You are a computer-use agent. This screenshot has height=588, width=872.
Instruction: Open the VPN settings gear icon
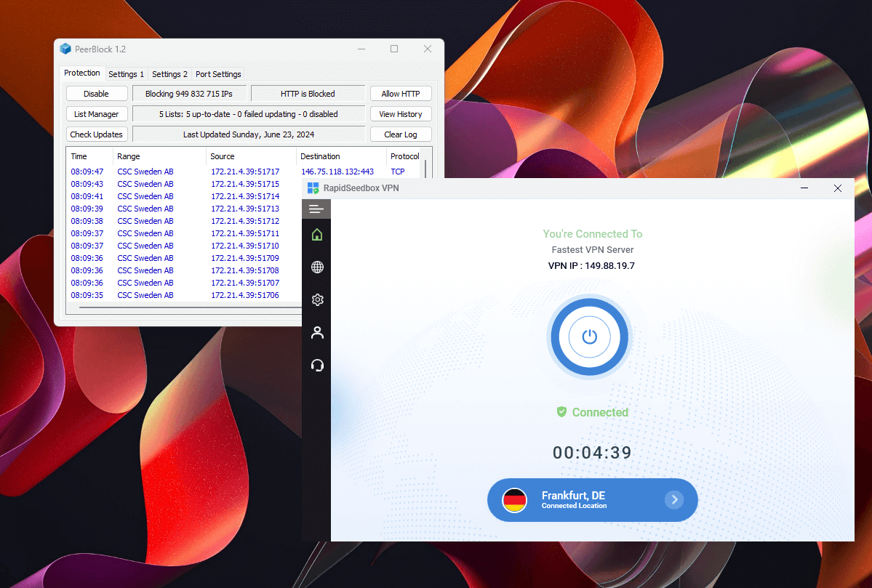pos(317,299)
